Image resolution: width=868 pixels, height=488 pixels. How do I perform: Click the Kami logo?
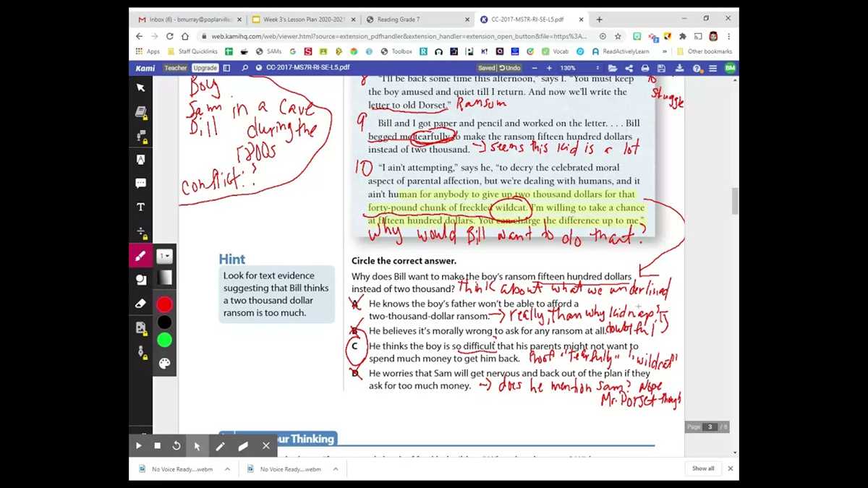click(145, 68)
